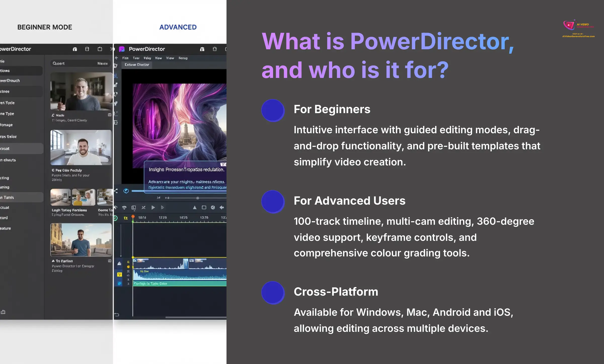The height and width of the screenshot is (364, 604).
Task: Toggle the blue track icon below the yellow V
Action: pyautogui.click(x=120, y=284)
